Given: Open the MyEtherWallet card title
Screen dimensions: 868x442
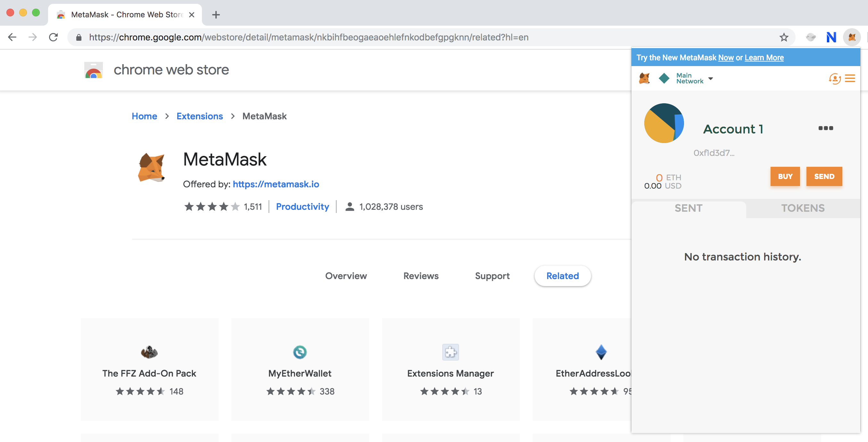Looking at the screenshot, I should [300, 374].
